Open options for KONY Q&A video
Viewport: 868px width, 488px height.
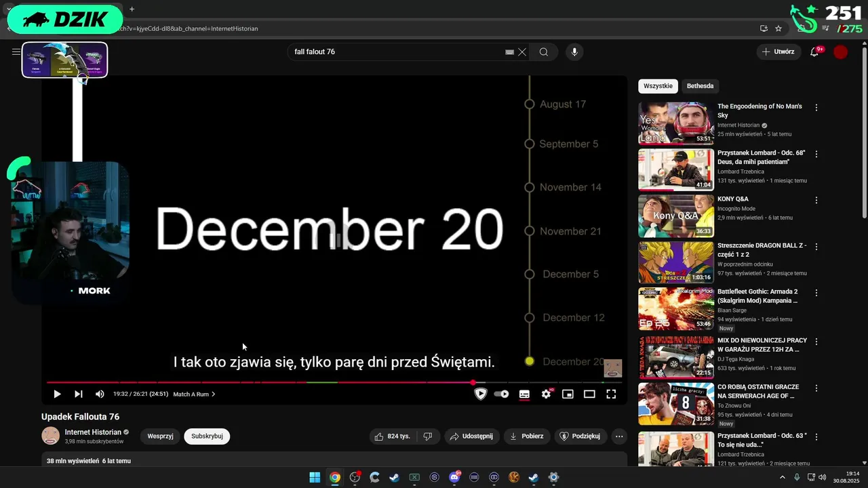816,200
